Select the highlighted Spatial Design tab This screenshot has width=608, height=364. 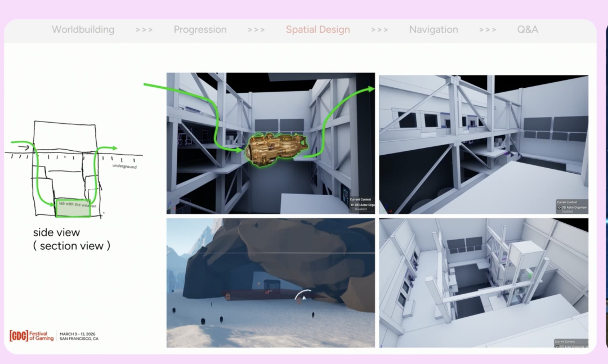[318, 29]
